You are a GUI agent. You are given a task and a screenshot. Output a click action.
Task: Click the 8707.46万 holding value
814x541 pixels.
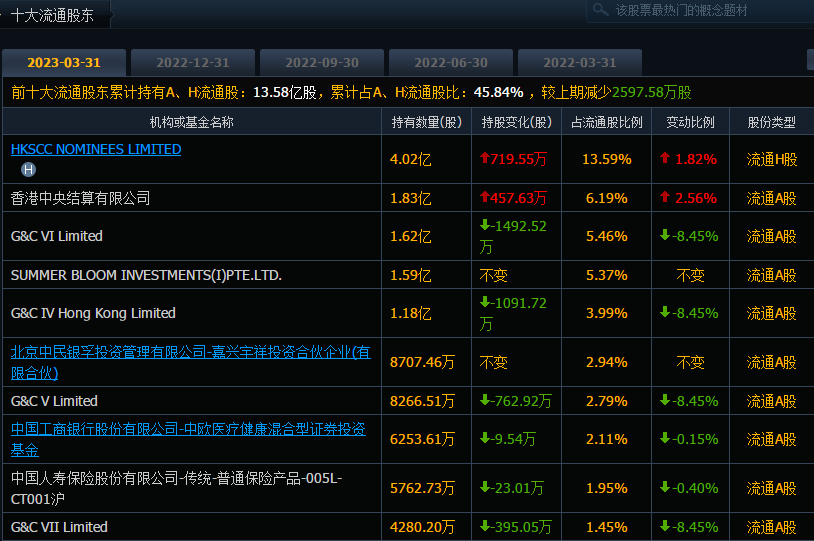pyautogui.click(x=422, y=362)
